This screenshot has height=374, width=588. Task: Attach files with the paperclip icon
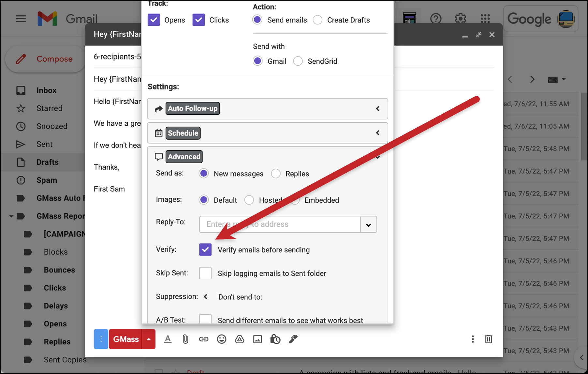click(185, 339)
